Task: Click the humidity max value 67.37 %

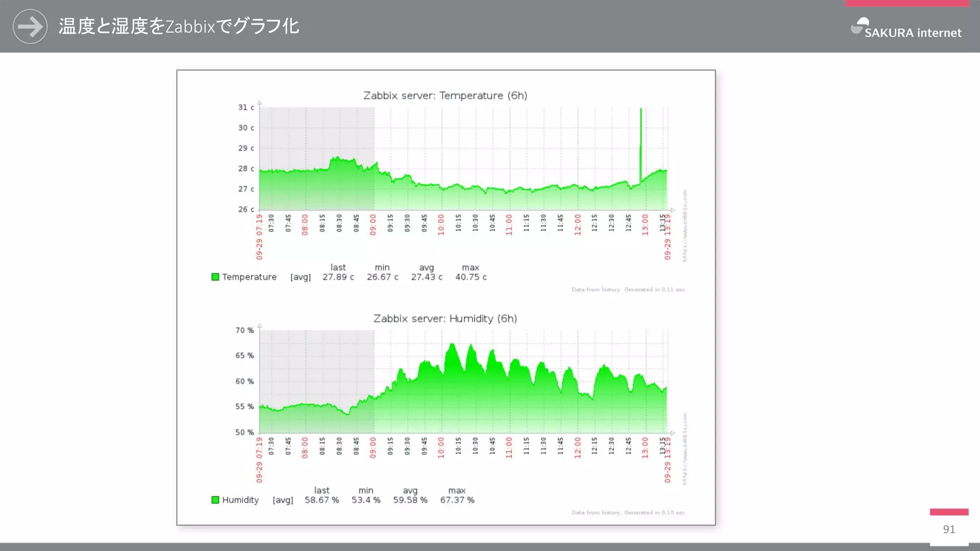Action: click(x=457, y=500)
